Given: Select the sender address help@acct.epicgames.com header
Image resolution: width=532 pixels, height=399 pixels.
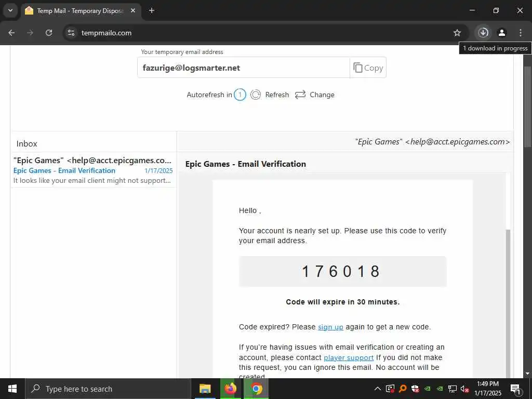Looking at the screenshot, I should 432,142.
